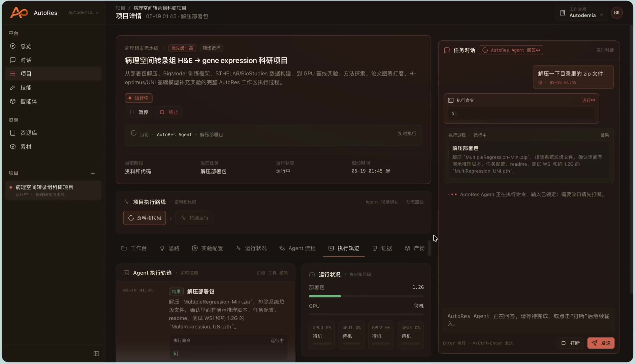Terminate the run with 终止 button
635x364 pixels.
[x=169, y=112]
